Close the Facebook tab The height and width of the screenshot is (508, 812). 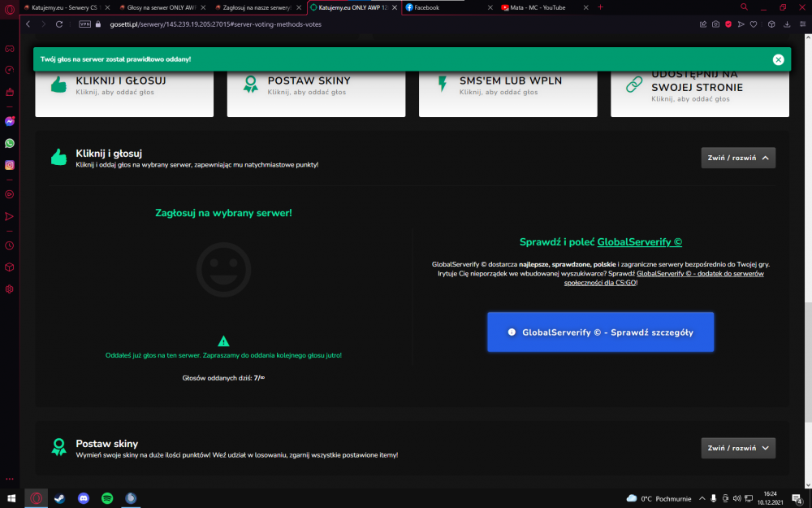pyautogui.click(x=490, y=8)
